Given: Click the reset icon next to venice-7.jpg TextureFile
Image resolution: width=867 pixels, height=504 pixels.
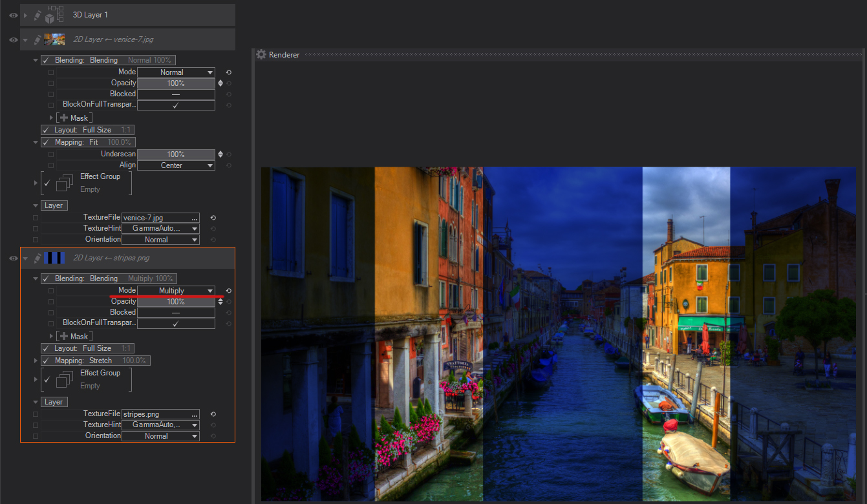Looking at the screenshot, I should click(x=213, y=218).
